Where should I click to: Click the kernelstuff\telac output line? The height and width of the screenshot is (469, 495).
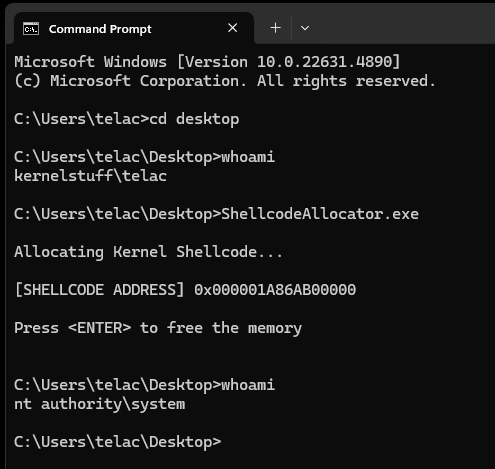90,176
